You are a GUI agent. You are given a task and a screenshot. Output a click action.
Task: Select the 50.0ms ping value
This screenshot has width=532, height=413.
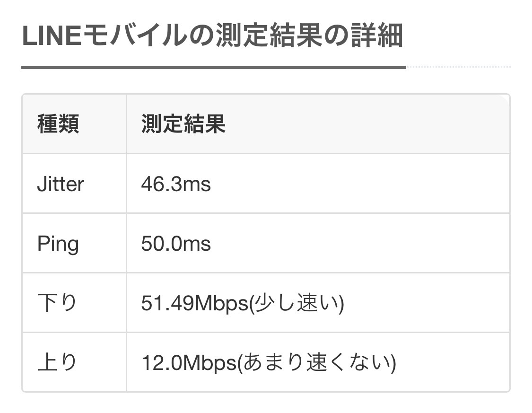(176, 244)
